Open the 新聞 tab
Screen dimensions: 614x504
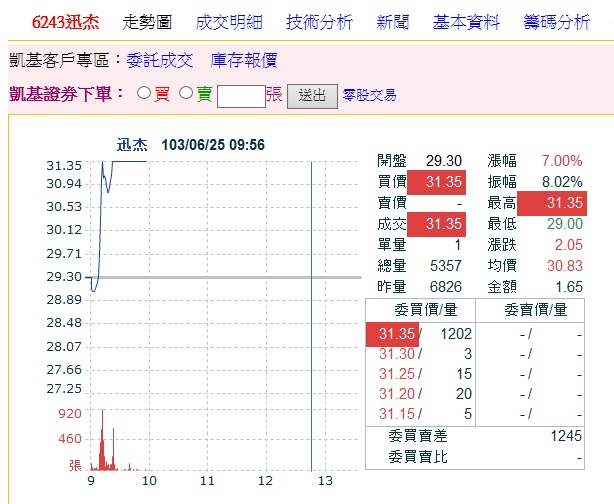click(392, 22)
